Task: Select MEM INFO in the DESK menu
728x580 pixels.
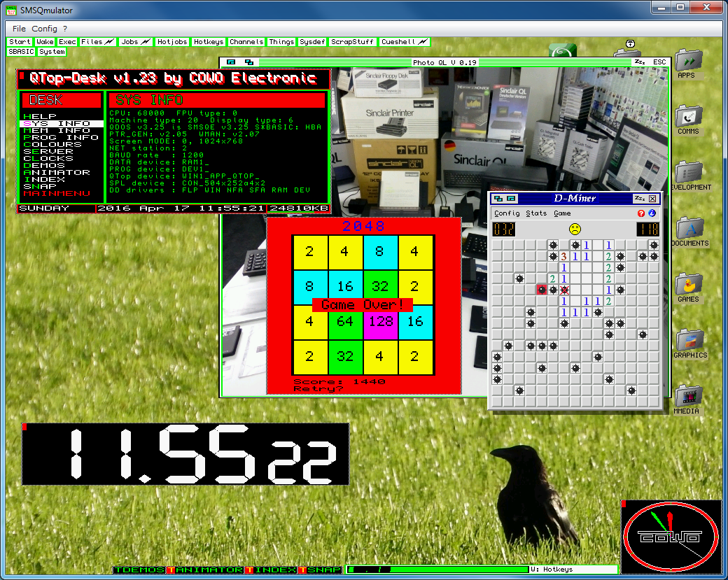Action: click(57, 130)
